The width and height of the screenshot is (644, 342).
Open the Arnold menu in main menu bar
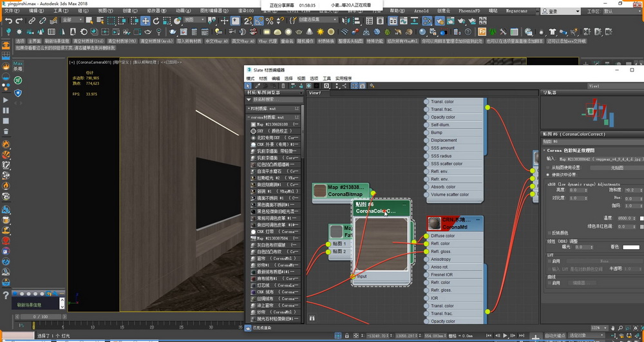pos(421,11)
